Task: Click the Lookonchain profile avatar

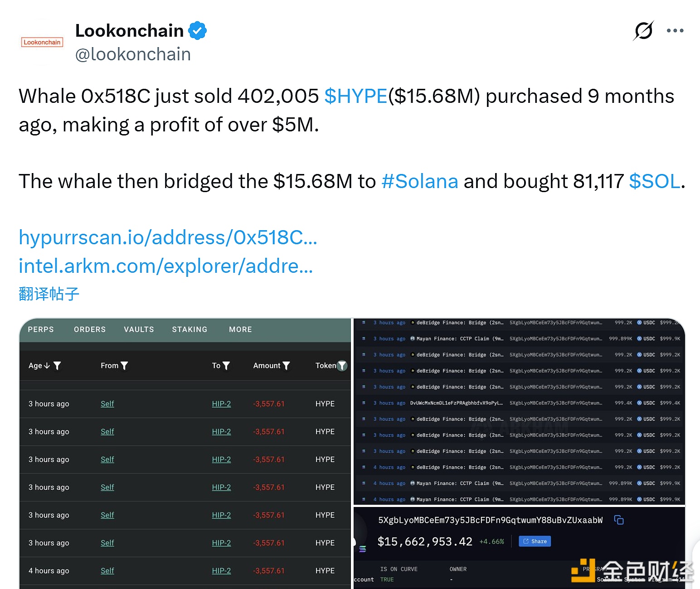Action: pyautogui.click(x=42, y=43)
